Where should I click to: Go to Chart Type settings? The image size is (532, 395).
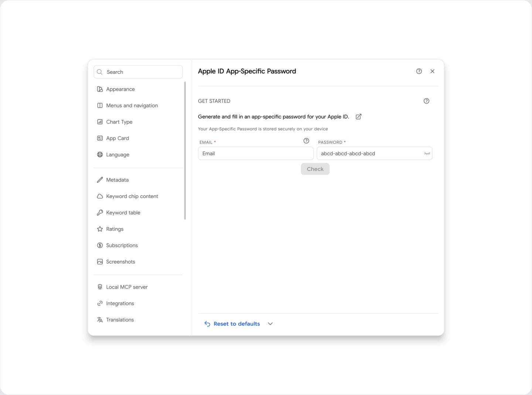[x=138, y=122]
